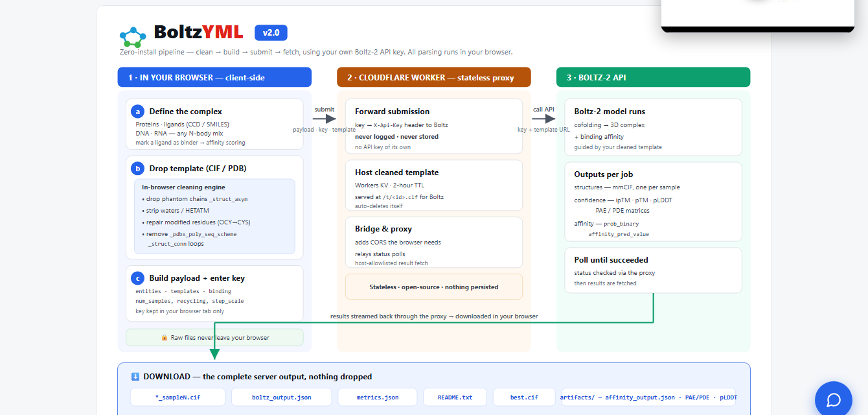Click the blue 'b' step badge
Screen dimensions: 868x415
click(137, 168)
